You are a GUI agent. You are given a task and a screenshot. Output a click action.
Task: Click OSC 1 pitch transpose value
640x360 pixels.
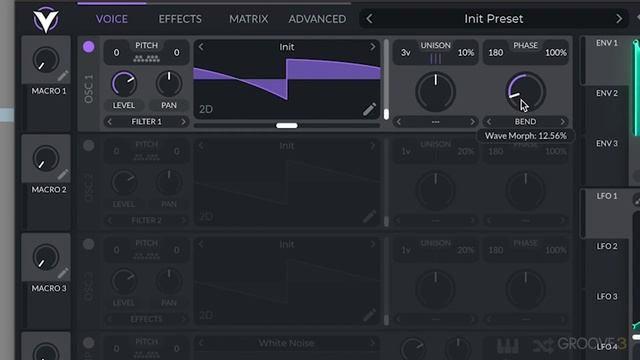(116, 53)
